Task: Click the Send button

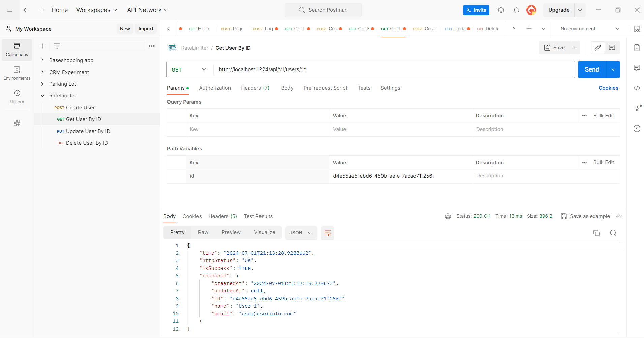Action: pos(592,69)
